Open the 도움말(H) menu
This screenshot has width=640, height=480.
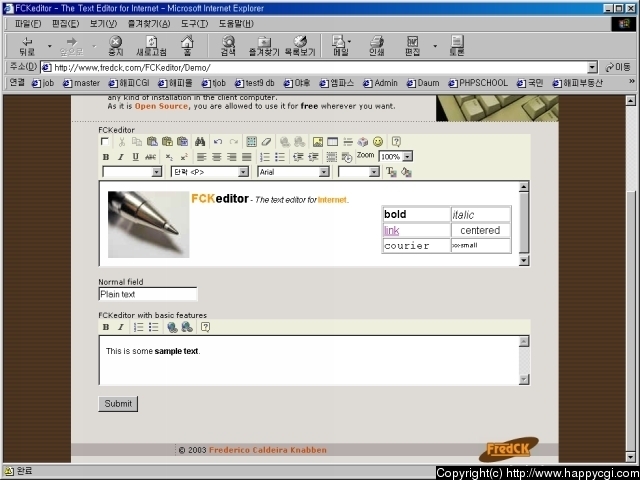click(x=236, y=24)
